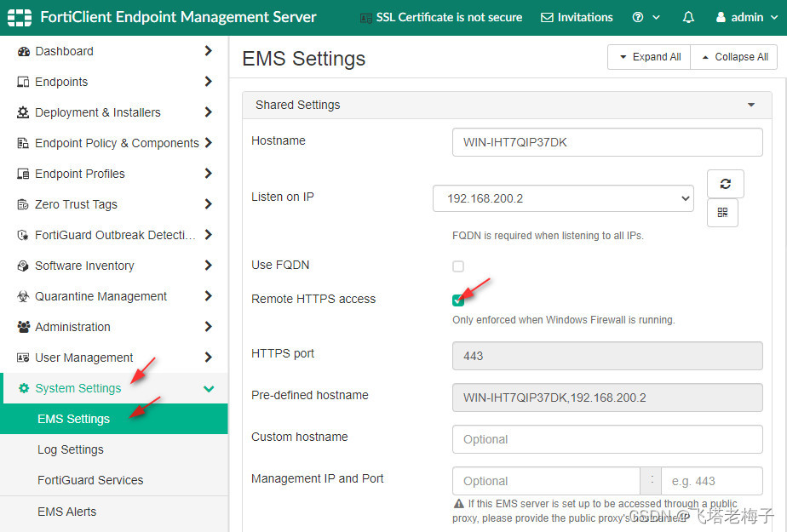
Task: Open the Listen on IP dropdown
Action: 563,198
